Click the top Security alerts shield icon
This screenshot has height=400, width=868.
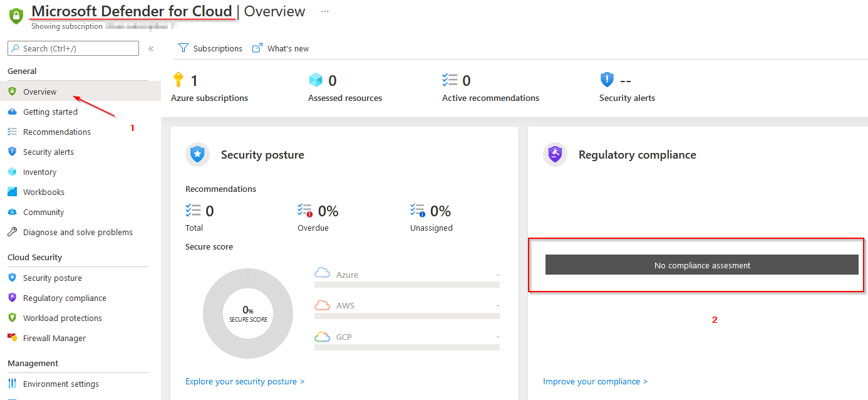coord(607,80)
